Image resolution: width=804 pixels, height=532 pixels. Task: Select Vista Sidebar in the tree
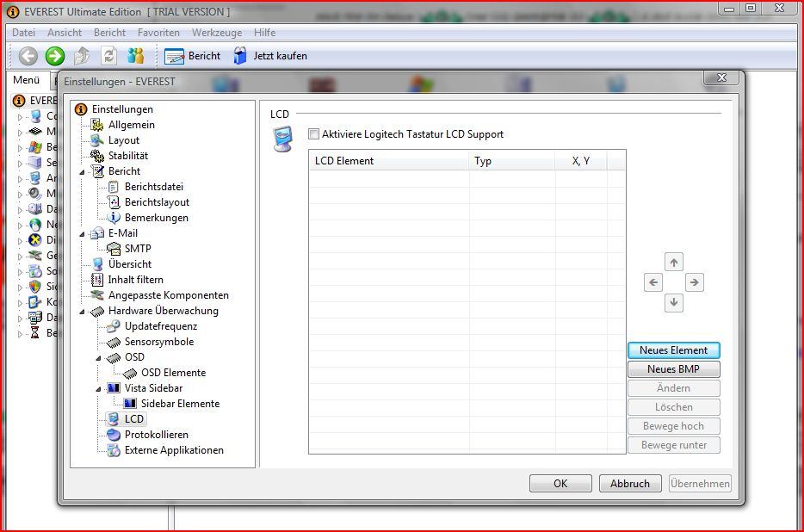tap(153, 388)
